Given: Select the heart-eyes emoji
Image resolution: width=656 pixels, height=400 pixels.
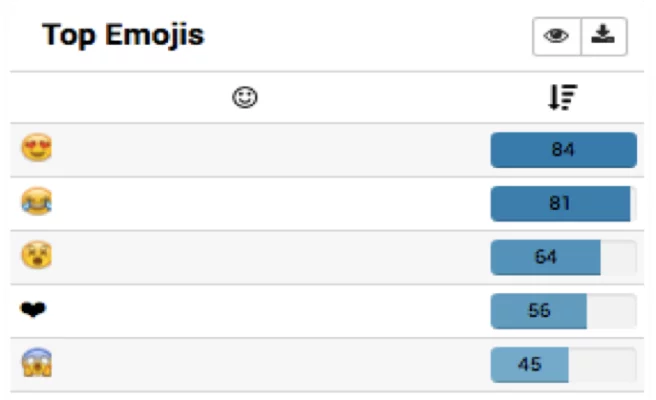Looking at the screenshot, I should pos(37,150).
